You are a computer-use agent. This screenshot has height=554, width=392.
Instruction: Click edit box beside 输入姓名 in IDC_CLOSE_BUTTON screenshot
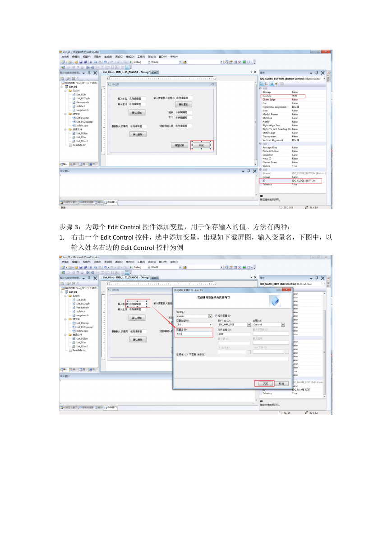pyautogui.click(x=137, y=98)
